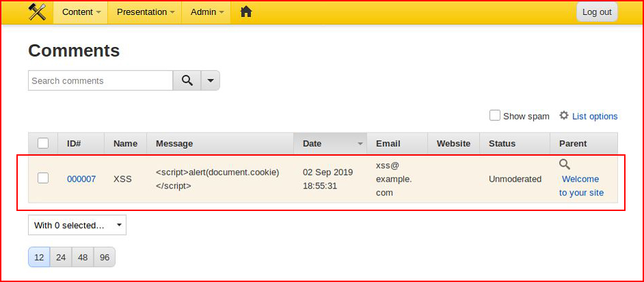Click the Search comments input field
Screen dimensions: 644x282
coord(100,81)
